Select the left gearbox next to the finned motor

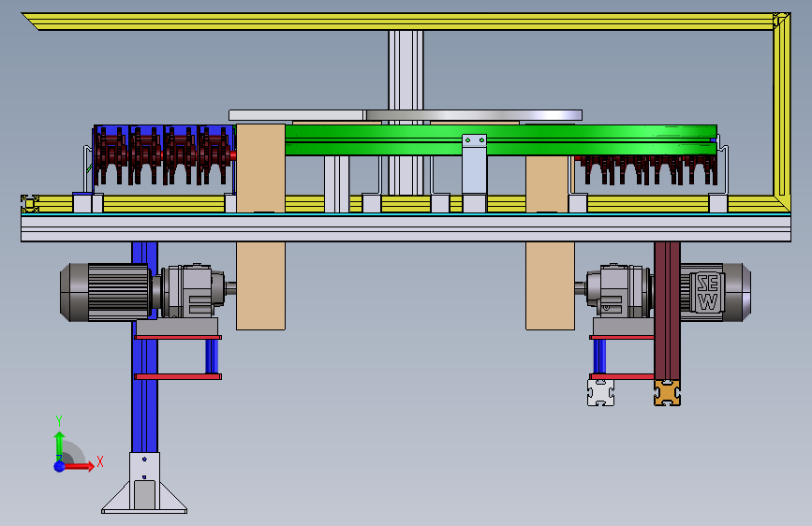(x=192, y=290)
